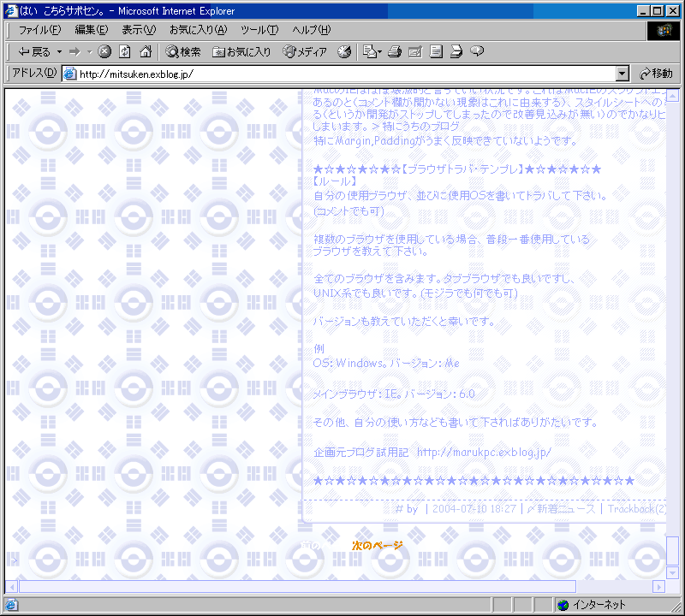Image resolution: width=685 pixels, height=616 pixels.
Task: Click the text バージョンも教えていただくと幸いです。
Action: point(404,322)
